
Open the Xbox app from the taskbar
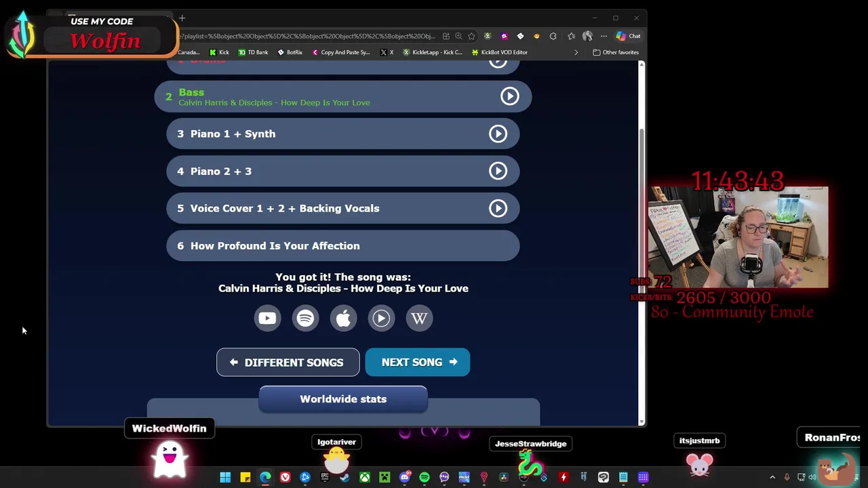tap(365, 477)
